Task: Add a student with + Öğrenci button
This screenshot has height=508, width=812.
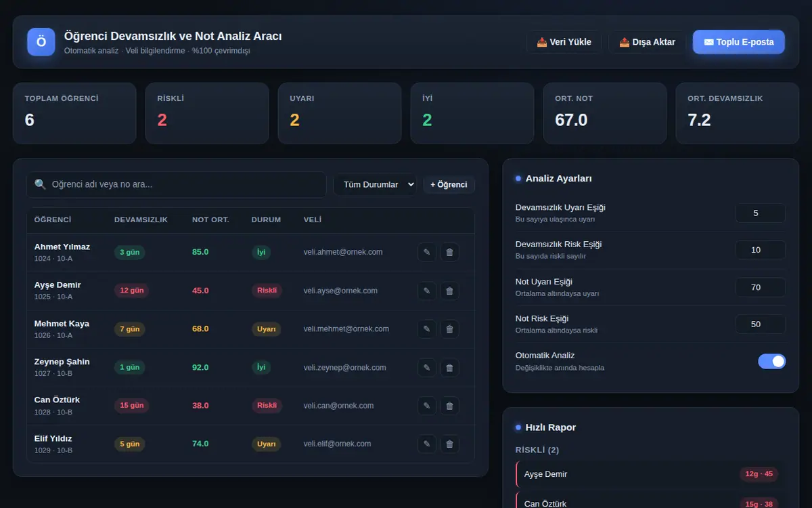Action: click(x=449, y=184)
